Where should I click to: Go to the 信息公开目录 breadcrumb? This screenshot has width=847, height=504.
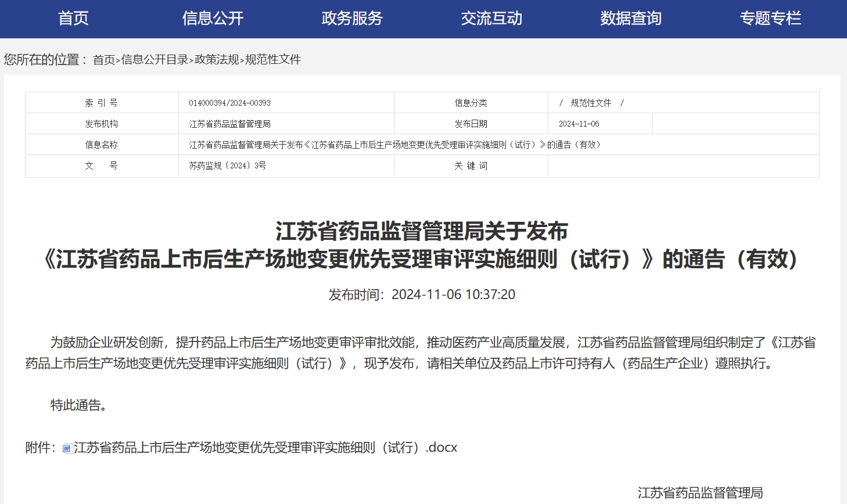pyautogui.click(x=155, y=60)
